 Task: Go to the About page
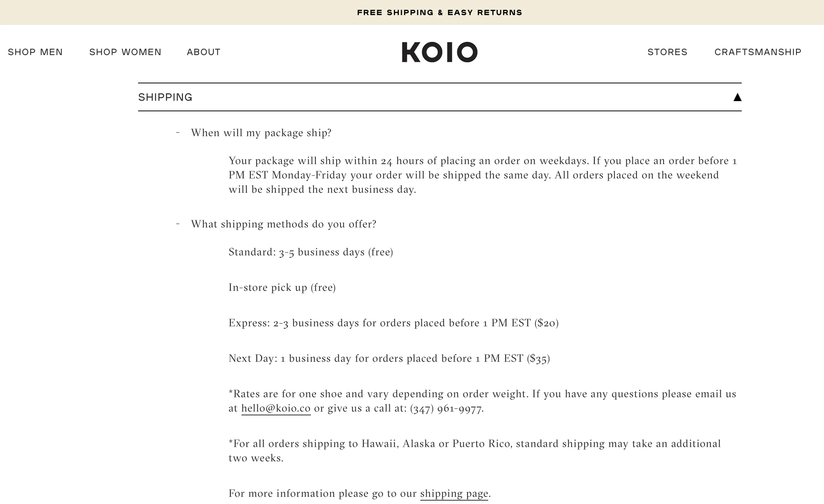point(204,52)
